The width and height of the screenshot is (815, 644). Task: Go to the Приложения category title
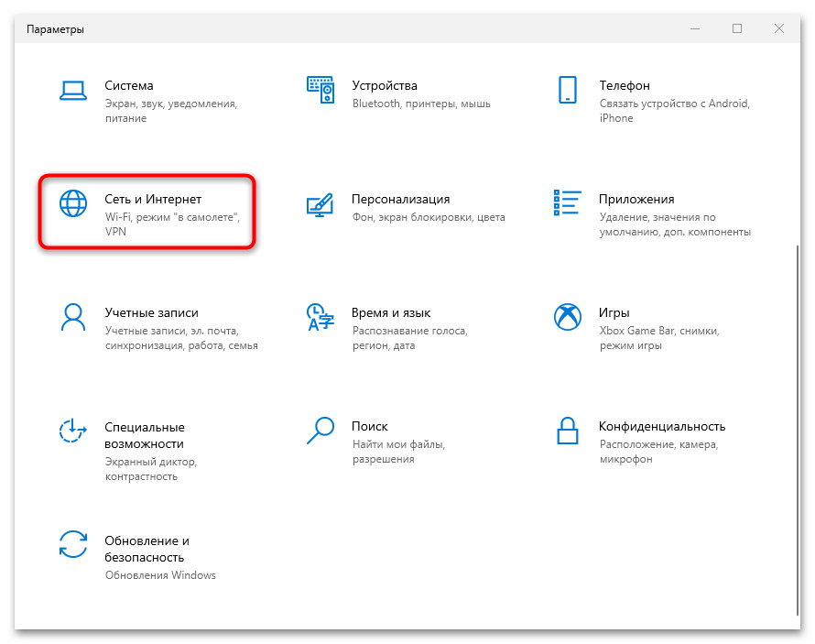(636, 199)
